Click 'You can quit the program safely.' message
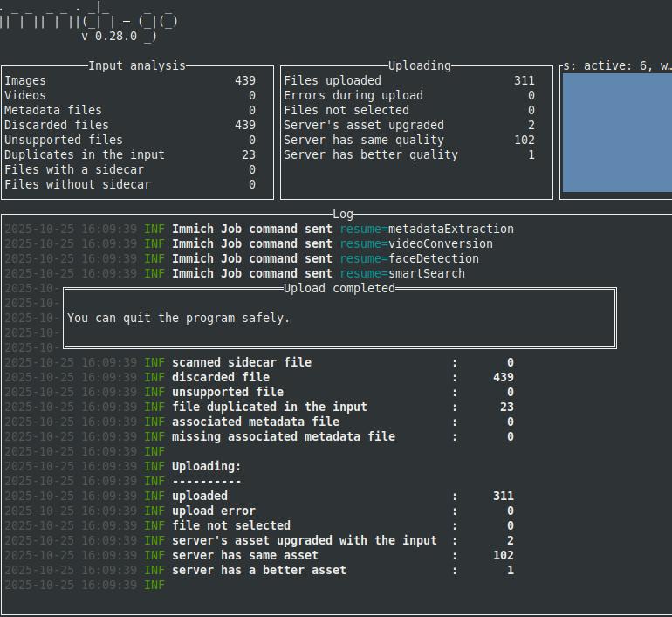The width and height of the screenshot is (672, 617). click(179, 318)
